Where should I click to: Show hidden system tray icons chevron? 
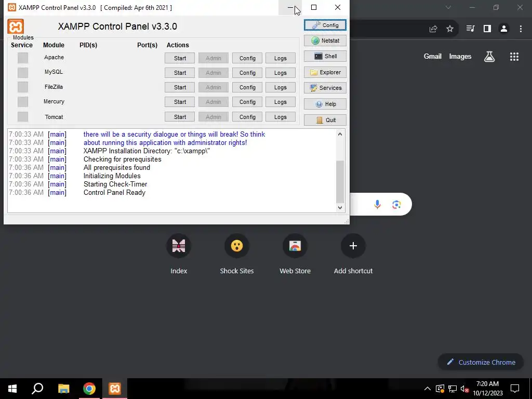428,389
